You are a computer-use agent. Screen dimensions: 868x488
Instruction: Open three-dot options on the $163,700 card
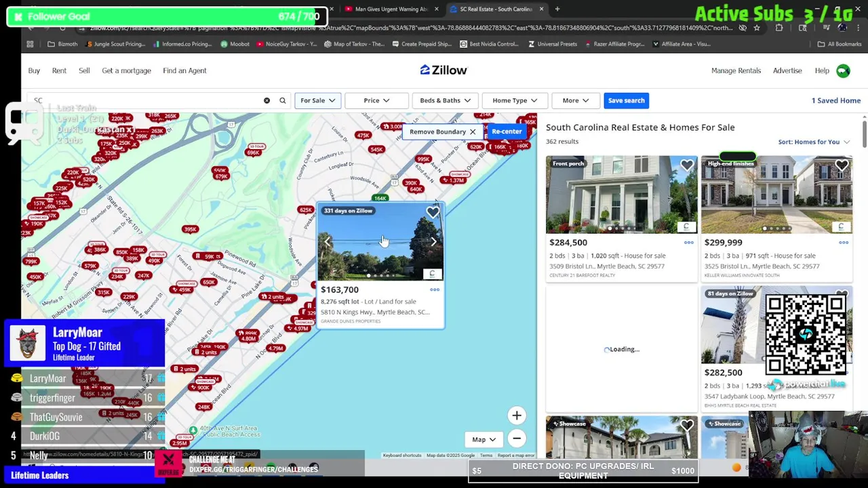pos(435,289)
